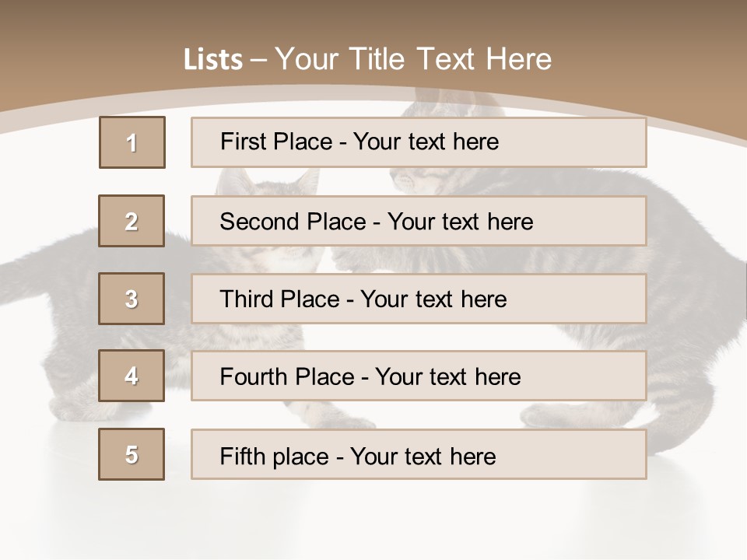The width and height of the screenshot is (747, 560).
Task: Click the number 1 box
Action: 132,142
